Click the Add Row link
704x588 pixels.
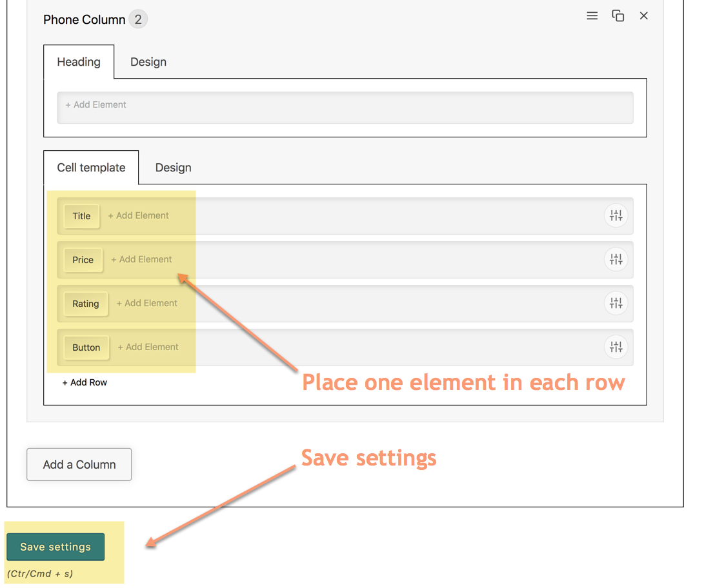[85, 382]
